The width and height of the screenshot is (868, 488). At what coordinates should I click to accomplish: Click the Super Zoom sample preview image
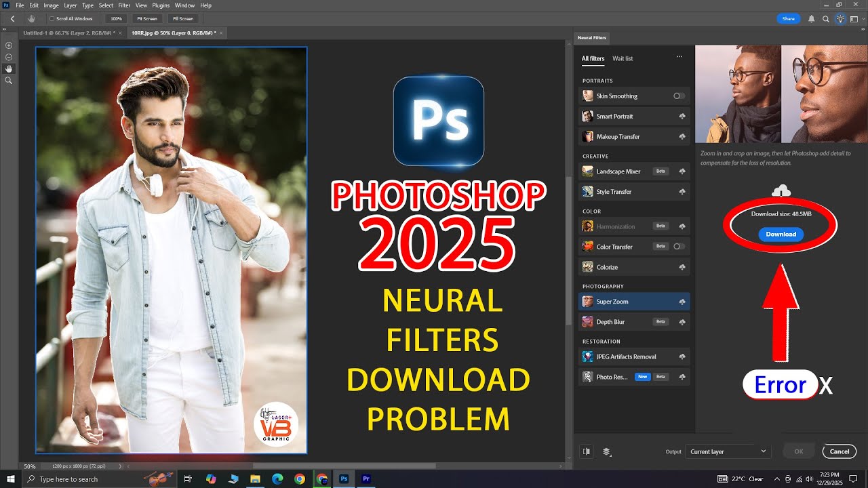(x=781, y=94)
